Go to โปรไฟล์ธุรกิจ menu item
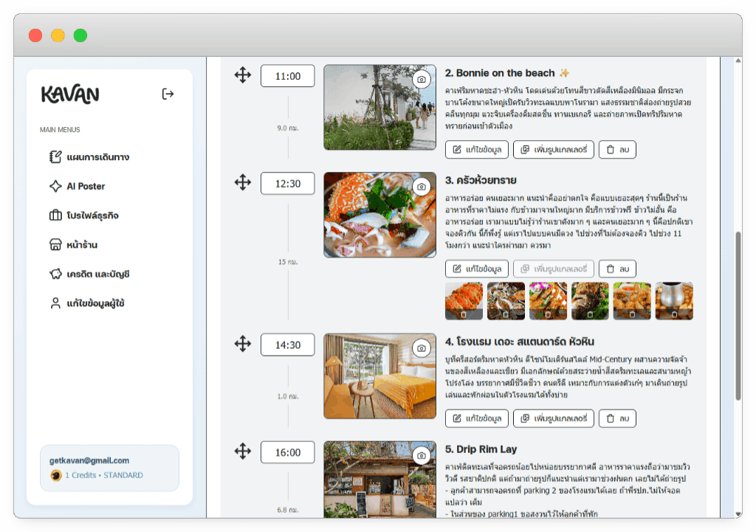Image resolution: width=756 pixels, height=532 pixels. [x=84, y=215]
